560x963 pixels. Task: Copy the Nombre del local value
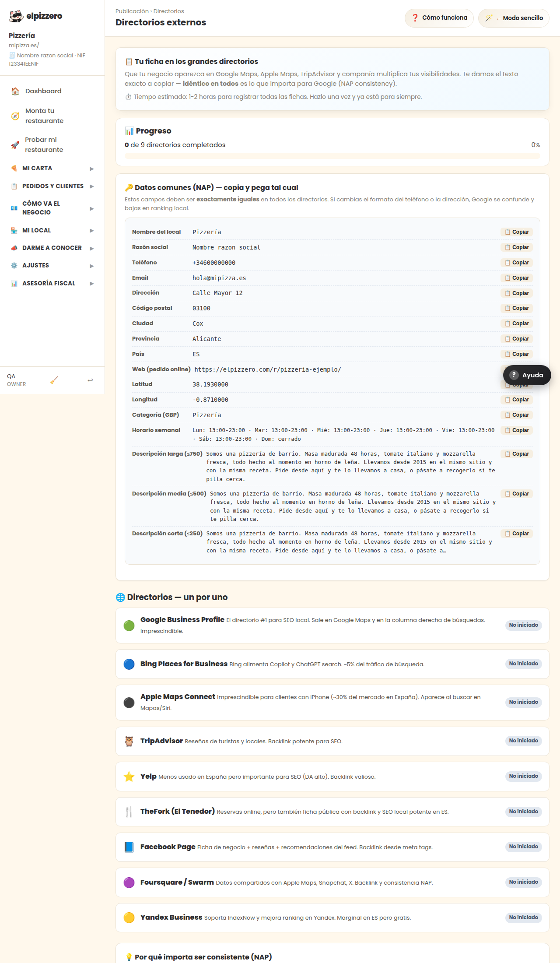[x=517, y=232]
